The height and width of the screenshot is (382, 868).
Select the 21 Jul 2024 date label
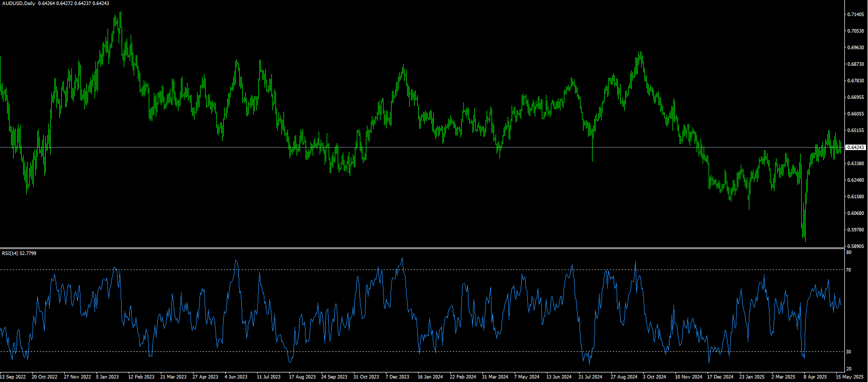[590, 377]
